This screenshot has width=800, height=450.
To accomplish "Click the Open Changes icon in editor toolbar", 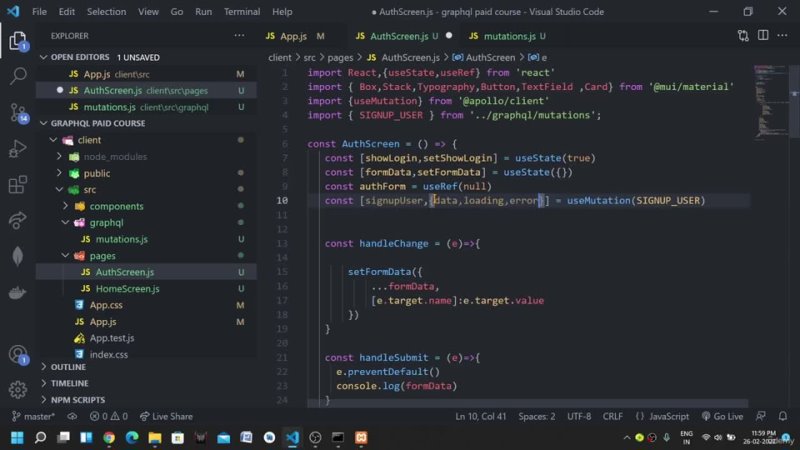I will coord(743,36).
